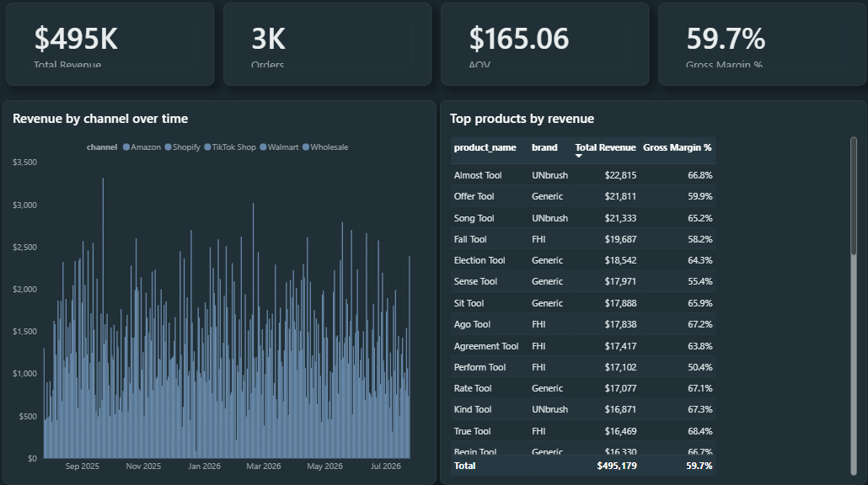Viewport: 868px width, 485px height.
Task: Select the 'Election Tool' product cell
Action: tap(480, 260)
